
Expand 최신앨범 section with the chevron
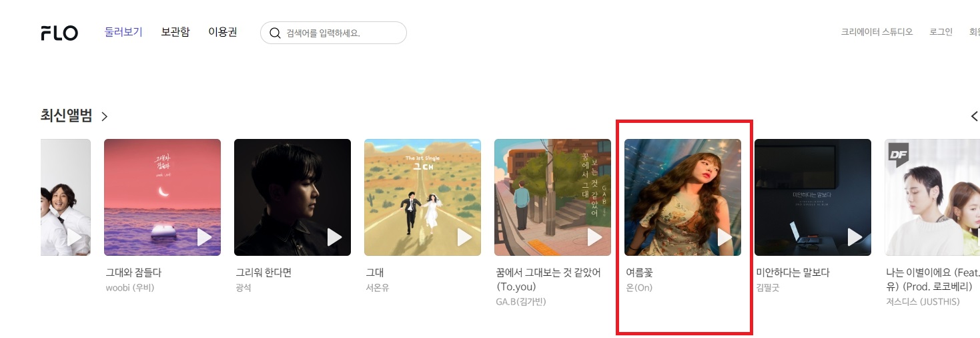click(104, 116)
